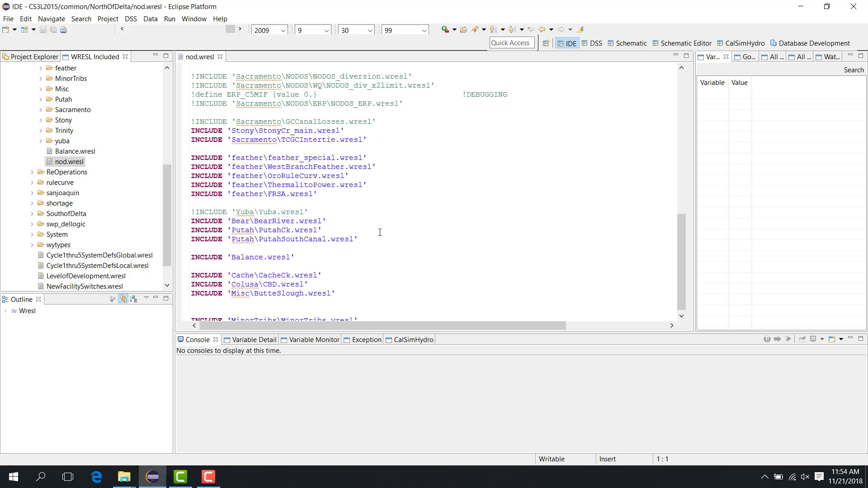868x488 pixels.
Task: Expand the Wresl node in Outline
Action: point(5,311)
